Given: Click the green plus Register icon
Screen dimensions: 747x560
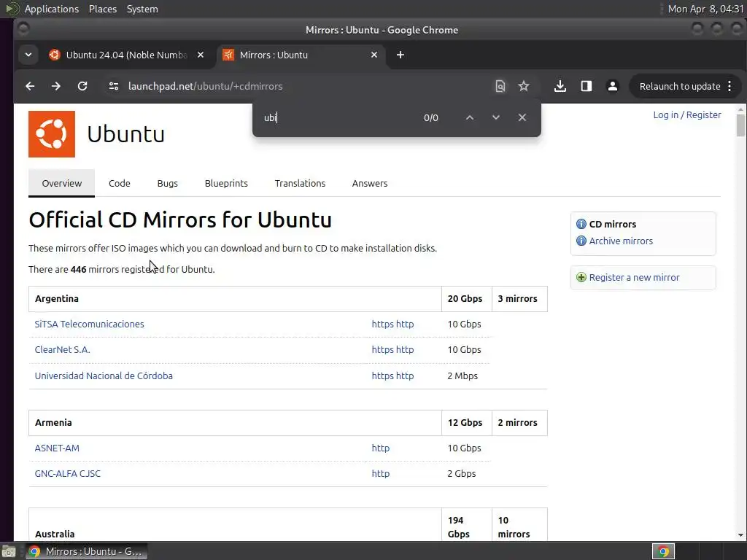Looking at the screenshot, I should (581, 277).
